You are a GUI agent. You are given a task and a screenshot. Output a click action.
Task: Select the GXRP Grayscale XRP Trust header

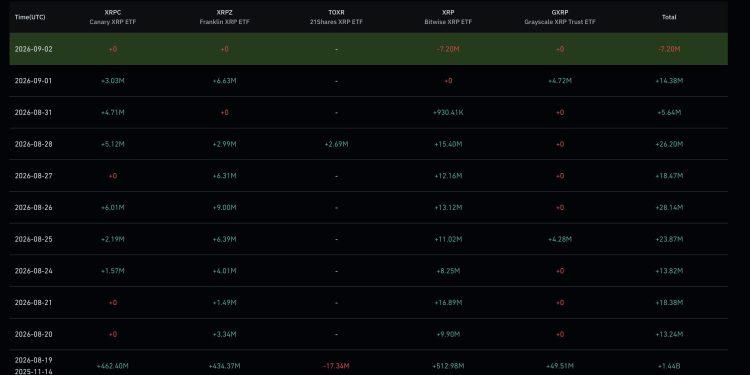[560, 17]
